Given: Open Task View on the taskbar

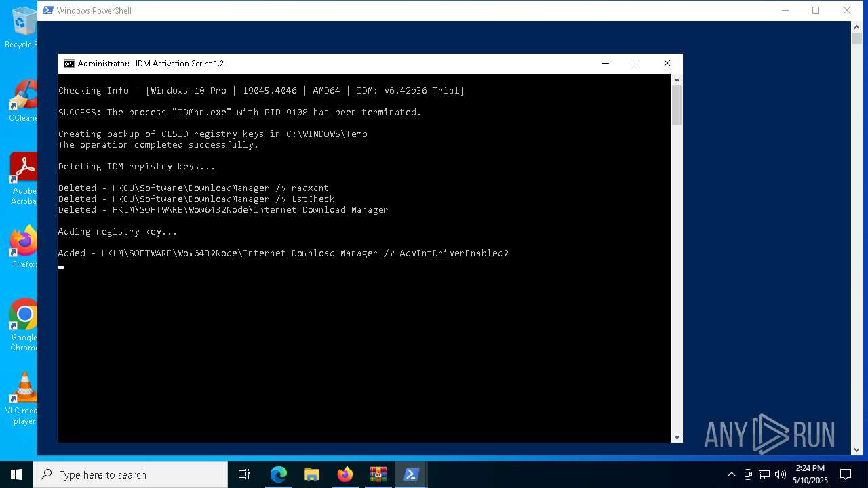Looking at the screenshot, I should (x=244, y=474).
